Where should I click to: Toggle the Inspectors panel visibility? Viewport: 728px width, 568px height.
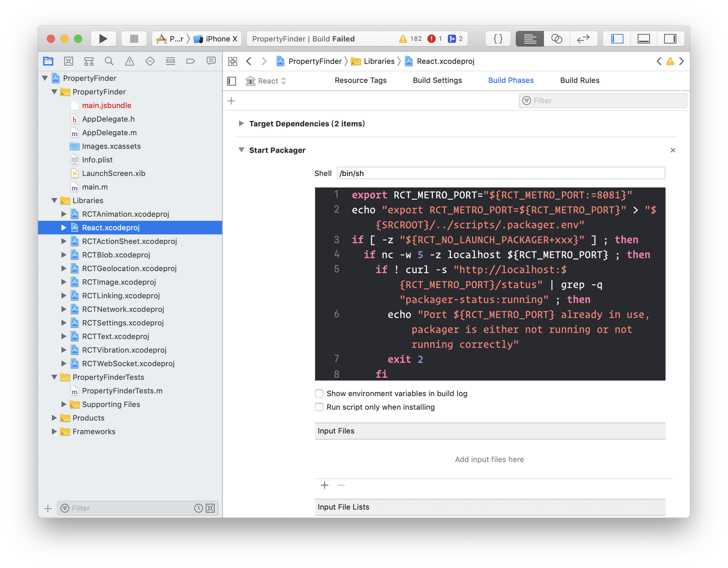pos(671,38)
